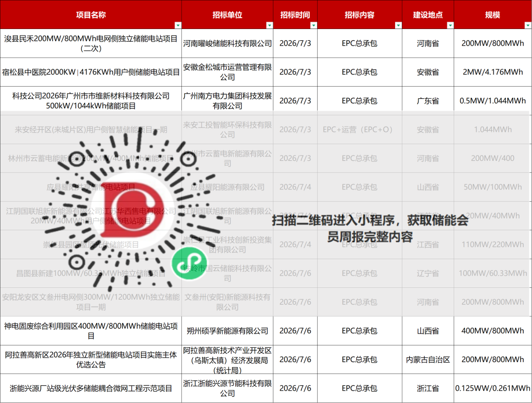Select the 2026/7/3 date in 河南曜峻 row
Image resolution: width=532 pixels, height=403 pixels.
point(295,43)
